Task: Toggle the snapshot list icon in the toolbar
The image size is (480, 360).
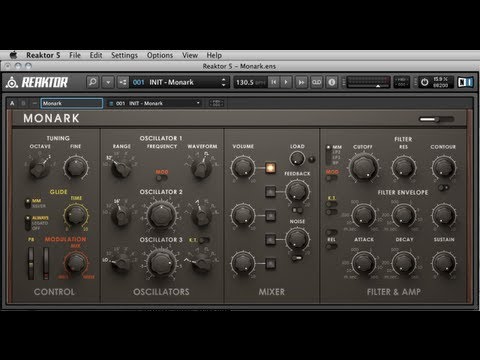Action: tap(123, 82)
